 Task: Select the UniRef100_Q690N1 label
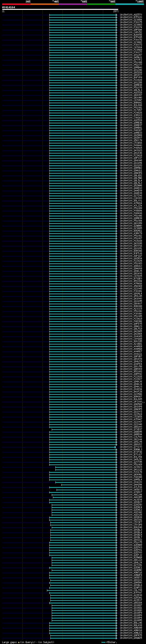tap(131, 474)
